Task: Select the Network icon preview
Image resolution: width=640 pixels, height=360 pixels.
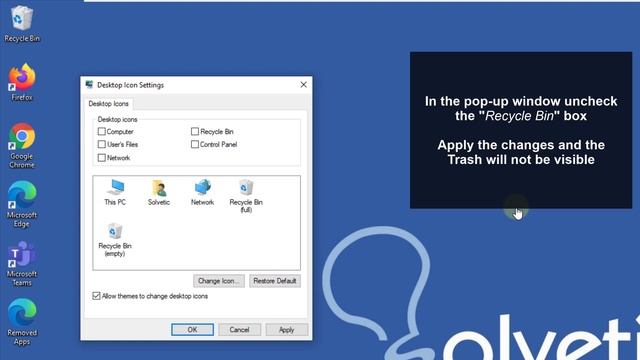Action: click(202, 192)
